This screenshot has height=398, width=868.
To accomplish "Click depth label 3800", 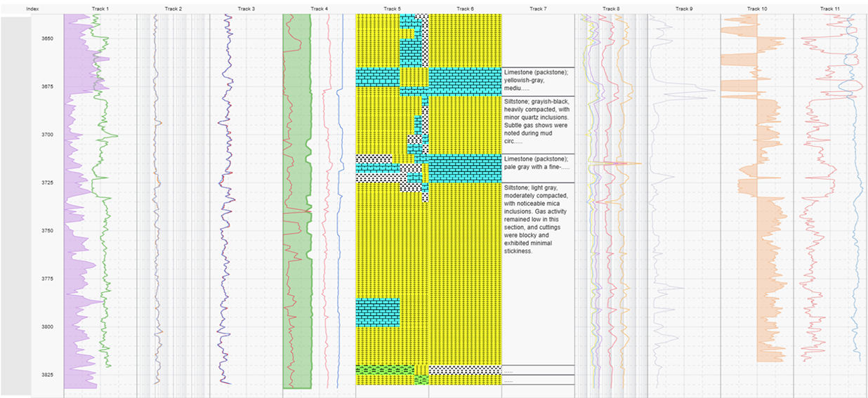I will [46, 326].
